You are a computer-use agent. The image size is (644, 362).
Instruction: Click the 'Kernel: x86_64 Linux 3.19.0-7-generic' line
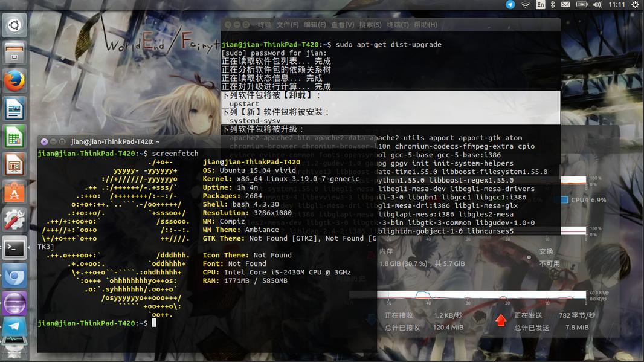point(281,179)
